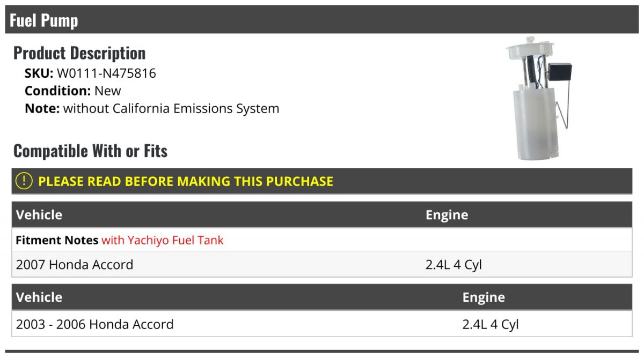
Task: Click the Product Description heading
Action: tap(79, 53)
